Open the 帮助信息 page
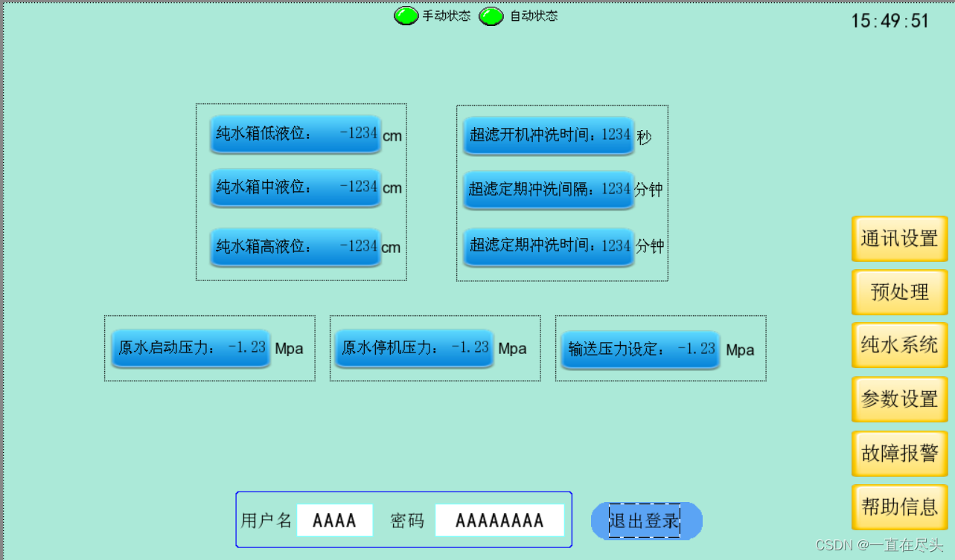The image size is (955, 560). [x=899, y=507]
